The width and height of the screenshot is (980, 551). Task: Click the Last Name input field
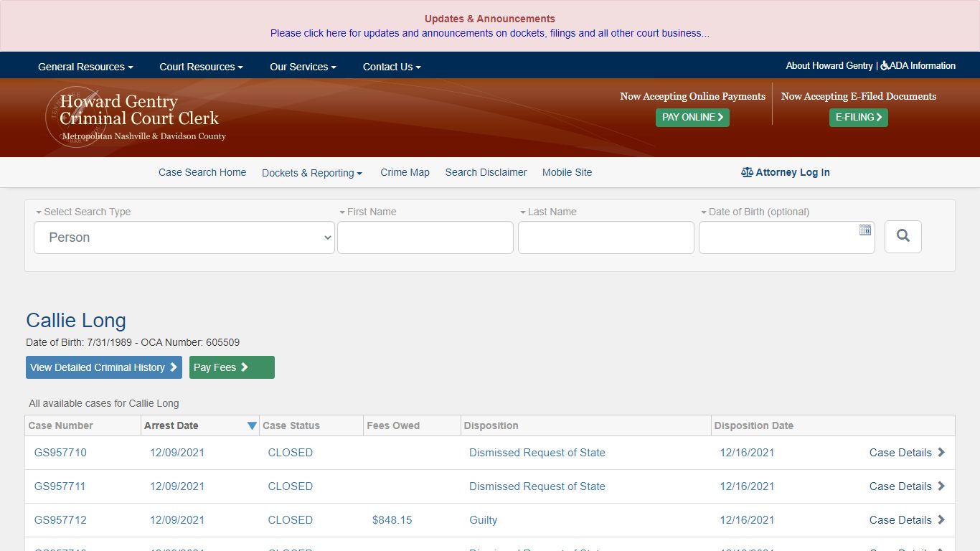click(606, 237)
